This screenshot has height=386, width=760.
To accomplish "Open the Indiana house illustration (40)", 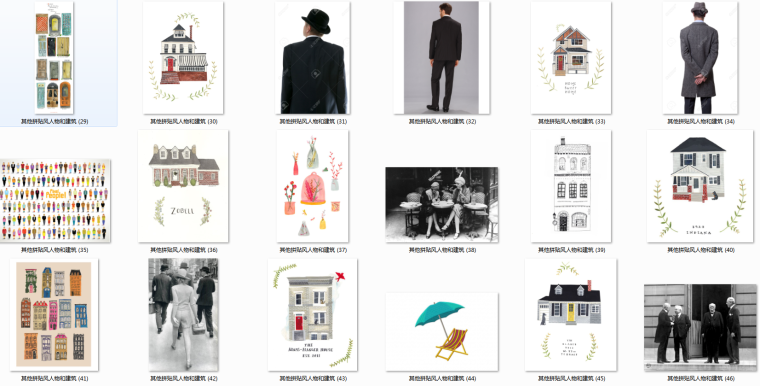I will pyautogui.click(x=700, y=186).
